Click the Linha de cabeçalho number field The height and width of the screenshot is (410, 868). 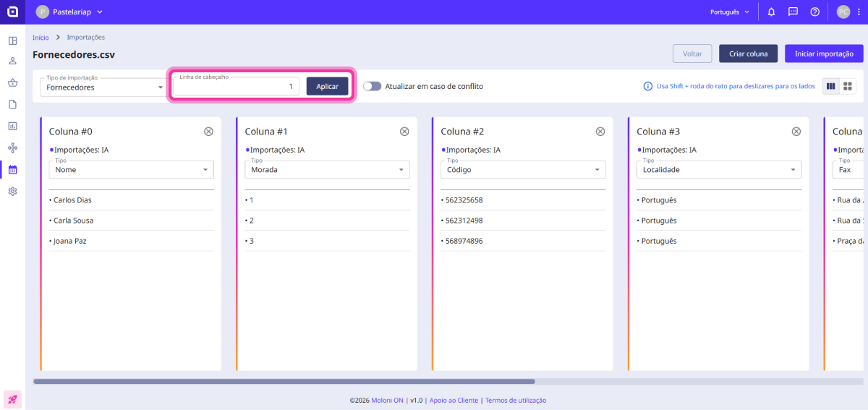236,86
